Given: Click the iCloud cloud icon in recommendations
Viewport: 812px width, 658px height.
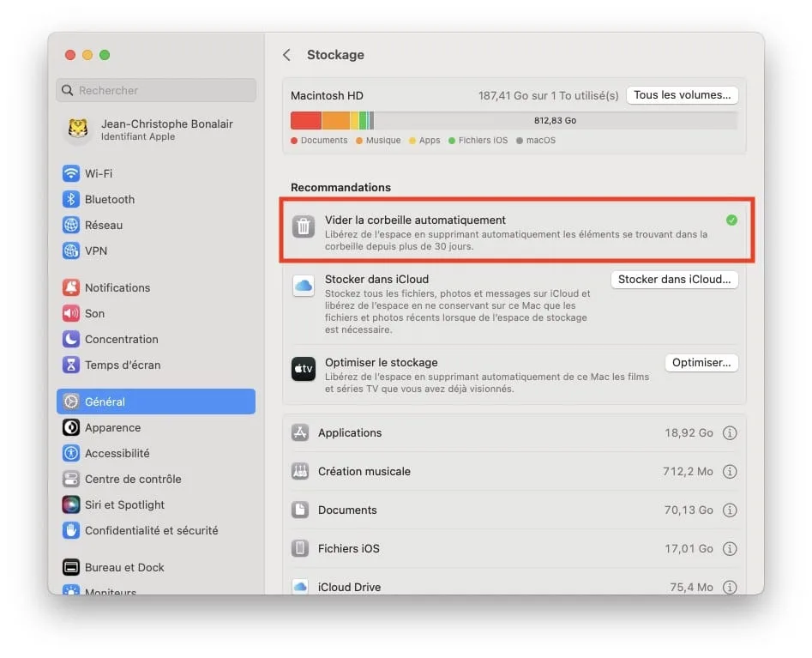Looking at the screenshot, I should (304, 286).
